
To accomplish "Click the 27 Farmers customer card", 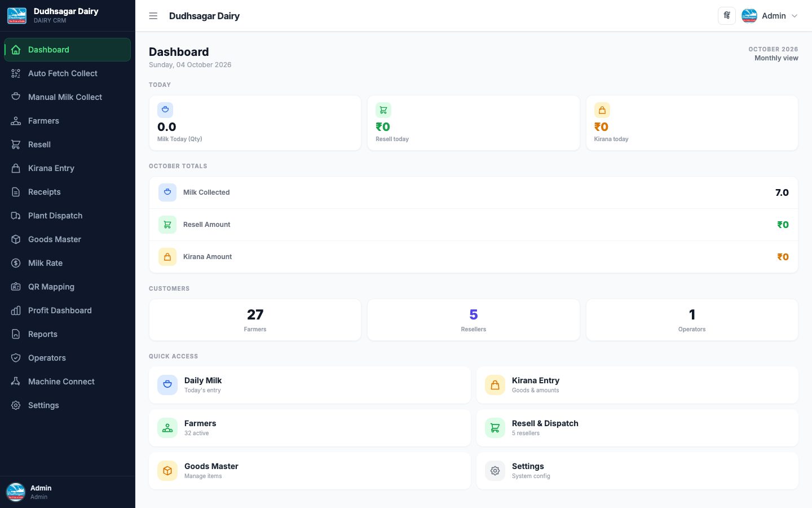I will pyautogui.click(x=255, y=320).
